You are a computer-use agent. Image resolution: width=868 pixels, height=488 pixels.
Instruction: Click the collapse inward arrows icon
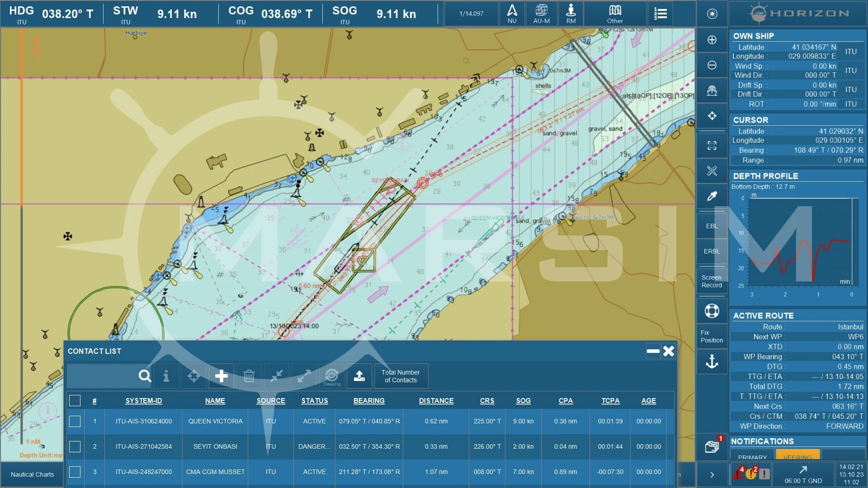click(276, 376)
